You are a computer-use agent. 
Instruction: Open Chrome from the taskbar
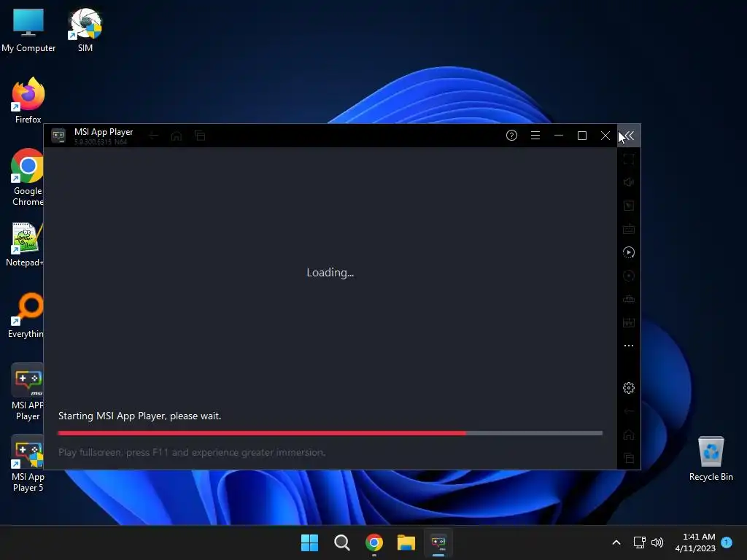click(x=374, y=542)
